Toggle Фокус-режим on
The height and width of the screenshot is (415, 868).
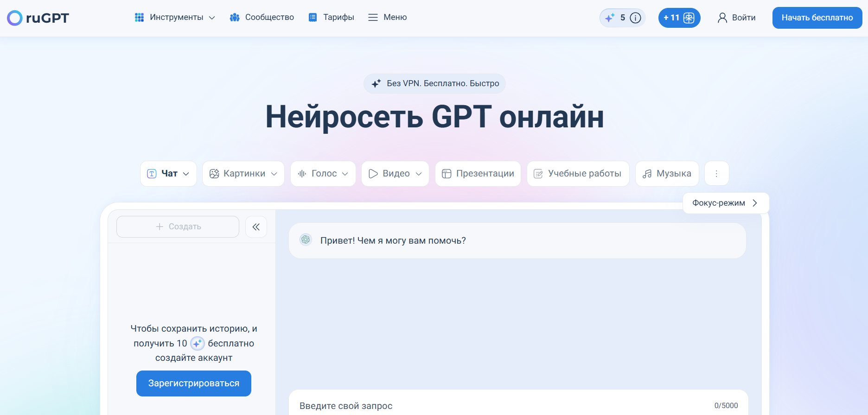pyautogui.click(x=725, y=203)
